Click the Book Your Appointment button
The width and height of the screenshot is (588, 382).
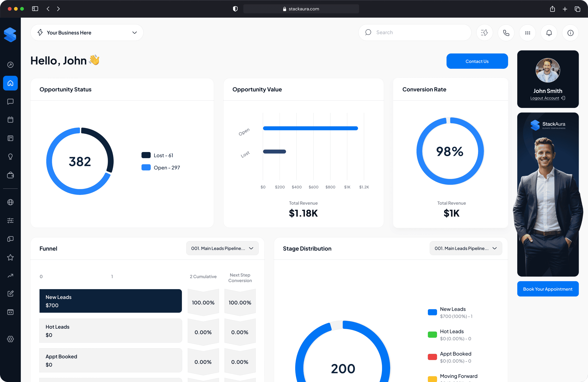coord(548,289)
